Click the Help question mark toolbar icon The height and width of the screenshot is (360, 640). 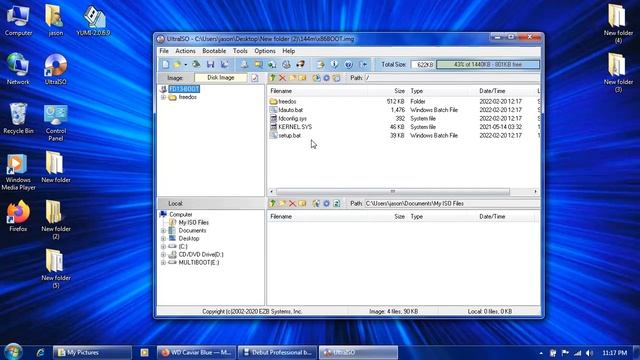click(x=349, y=64)
